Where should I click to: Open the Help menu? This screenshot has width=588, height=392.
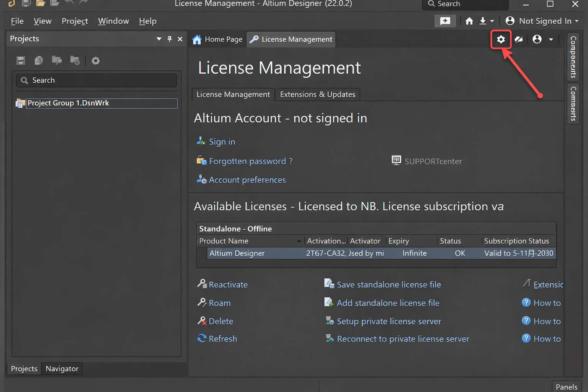click(148, 21)
